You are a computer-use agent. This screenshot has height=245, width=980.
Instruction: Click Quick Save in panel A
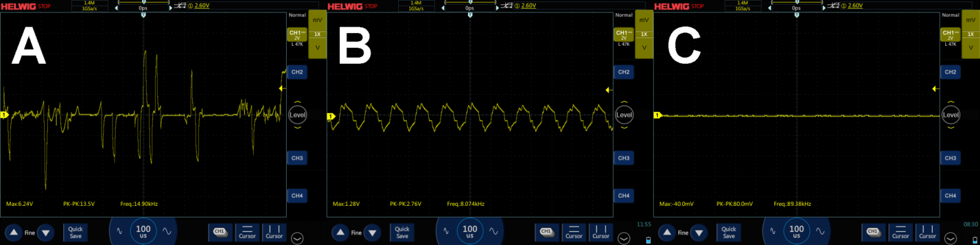tap(75, 232)
